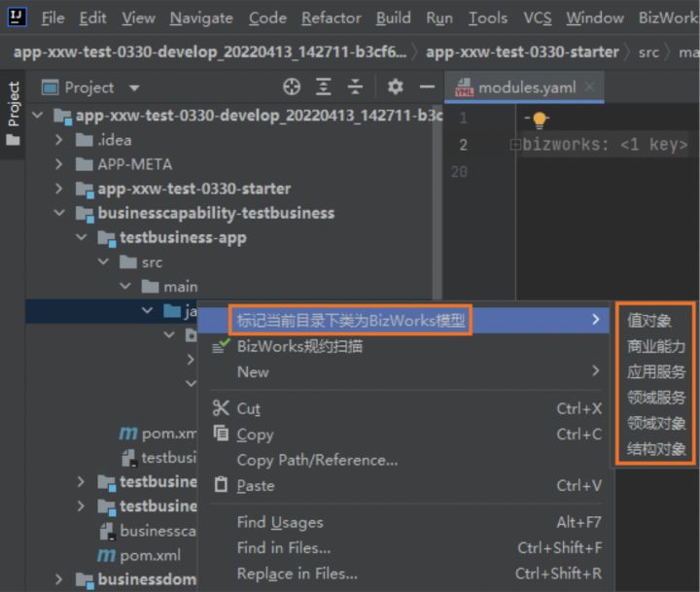The width and height of the screenshot is (700, 592).
Task: Click the "bizworks: <1 key>" code line
Action: pos(605,145)
